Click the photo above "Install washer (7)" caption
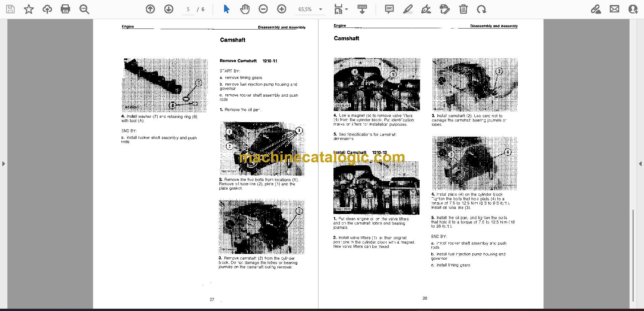This screenshot has width=644, height=311. (x=164, y=85)
